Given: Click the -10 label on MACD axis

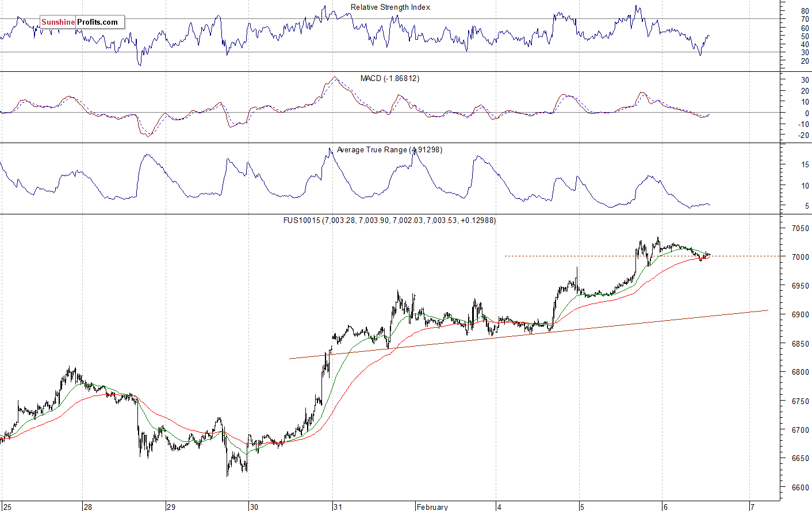Looking at the screenshot, I should click(x=803, y=125).
